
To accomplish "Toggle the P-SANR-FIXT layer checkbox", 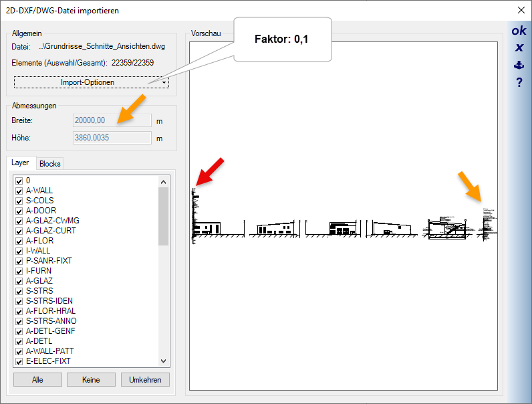I will tap(19, 261).
